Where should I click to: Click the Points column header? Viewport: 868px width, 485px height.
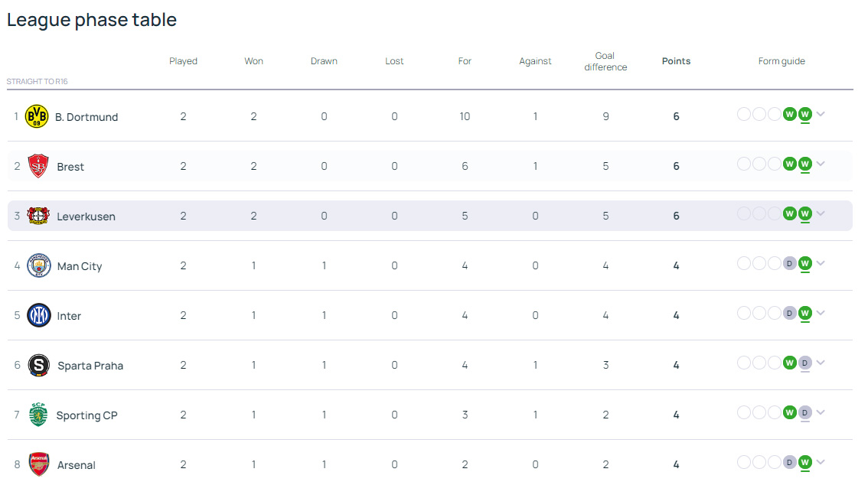coord(676,61)
